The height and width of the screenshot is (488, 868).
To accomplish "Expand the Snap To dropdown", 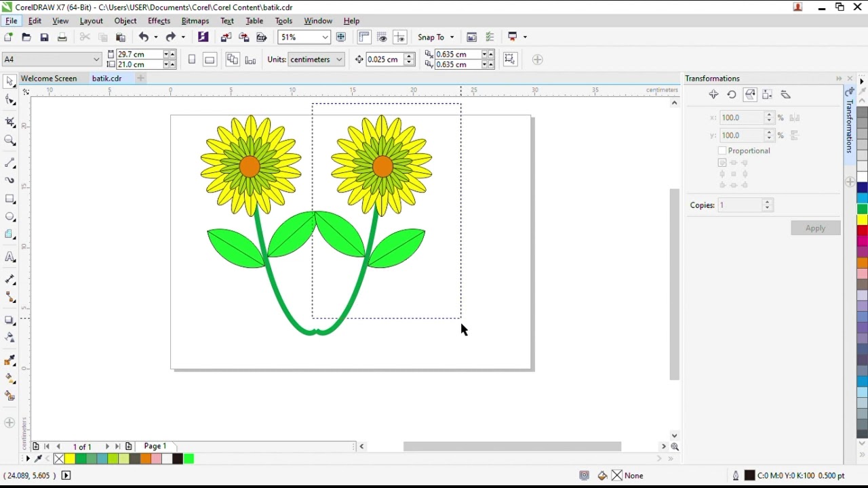I will tap(452, 37).
